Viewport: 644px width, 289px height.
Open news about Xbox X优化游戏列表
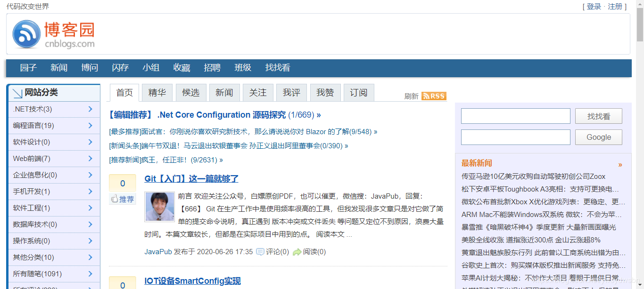[x=544, y=202]
